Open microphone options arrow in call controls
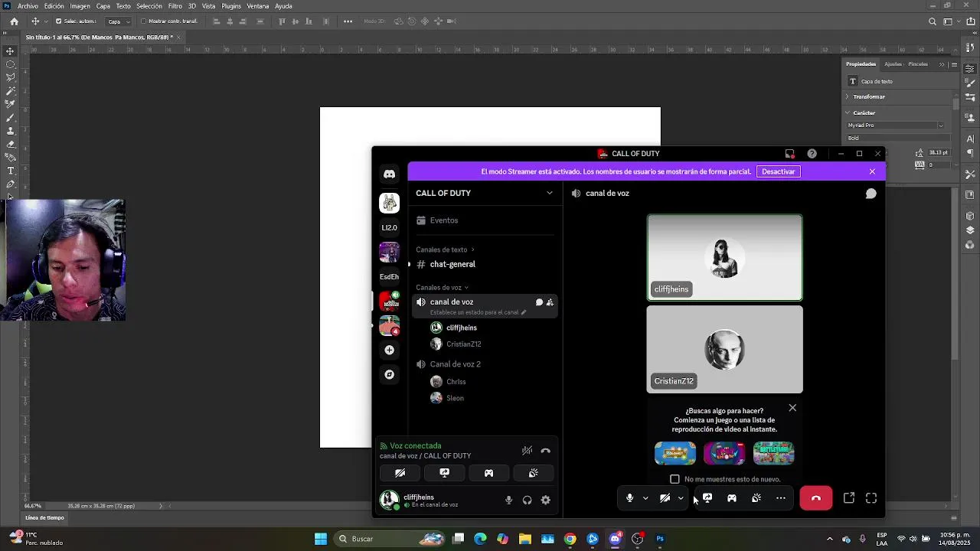Viewport: 980px width, 551px height. click(645, 498)
